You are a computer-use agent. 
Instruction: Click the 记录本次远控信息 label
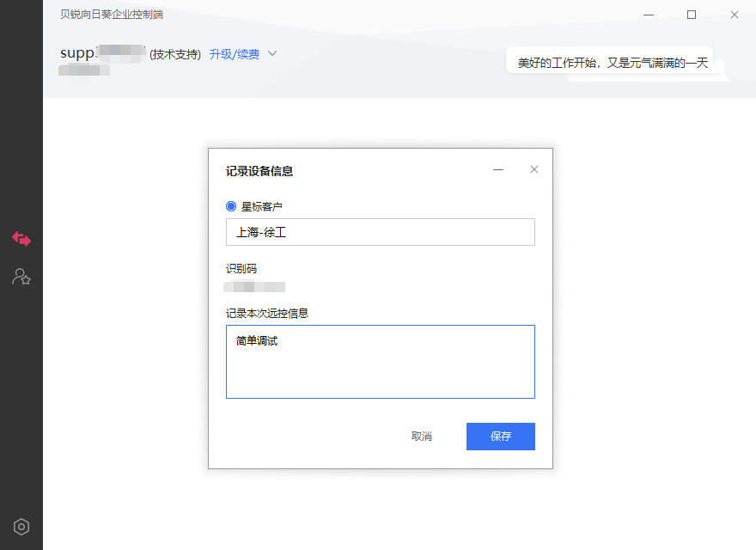point(267,314)
